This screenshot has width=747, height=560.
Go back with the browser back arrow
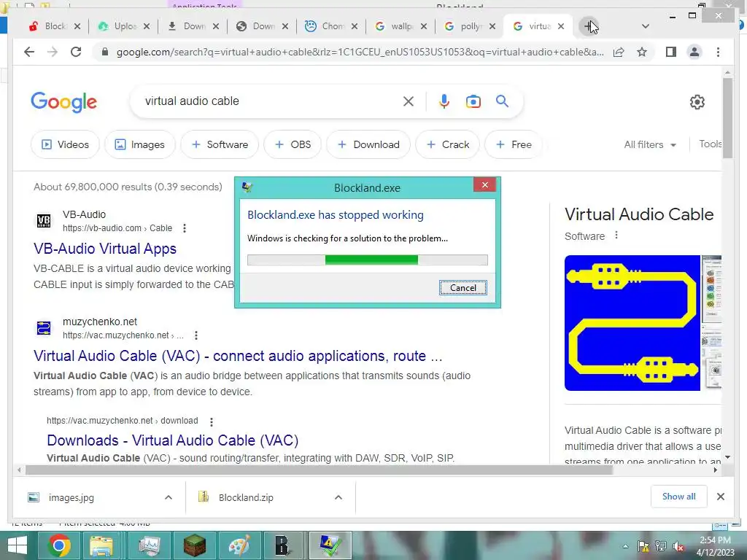pos(29,52)
